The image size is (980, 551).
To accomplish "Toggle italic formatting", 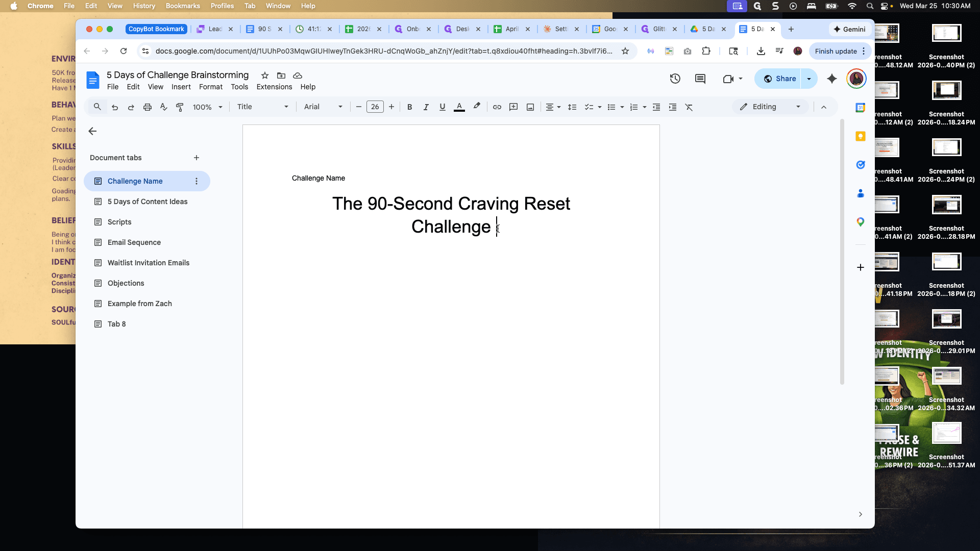I will pyautogui.click(x=426, y=107).
